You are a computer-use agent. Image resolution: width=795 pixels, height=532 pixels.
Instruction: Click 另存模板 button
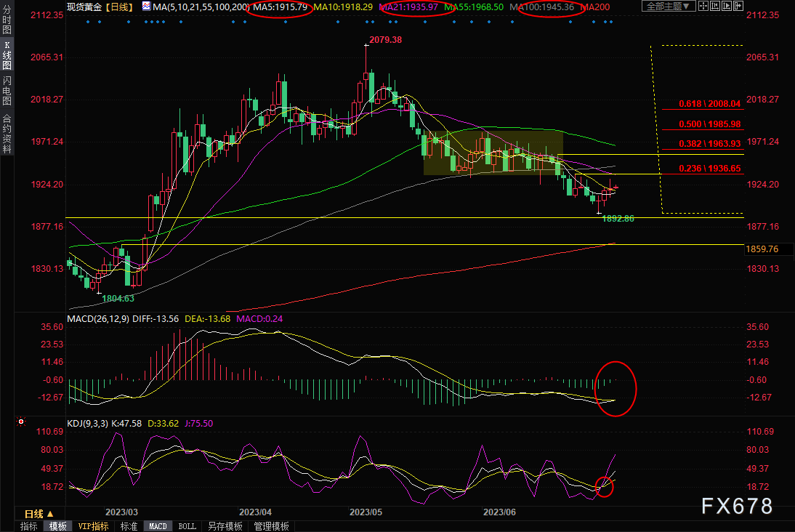click(x=225, y=526)
